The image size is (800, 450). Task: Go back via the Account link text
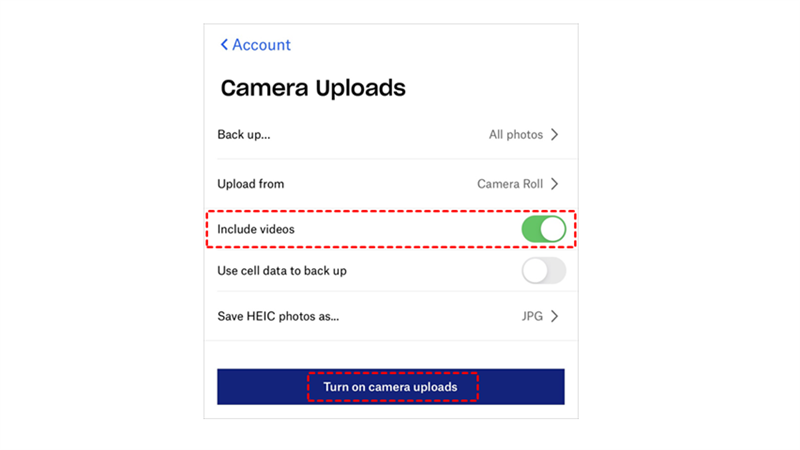(x=261, y=45)
